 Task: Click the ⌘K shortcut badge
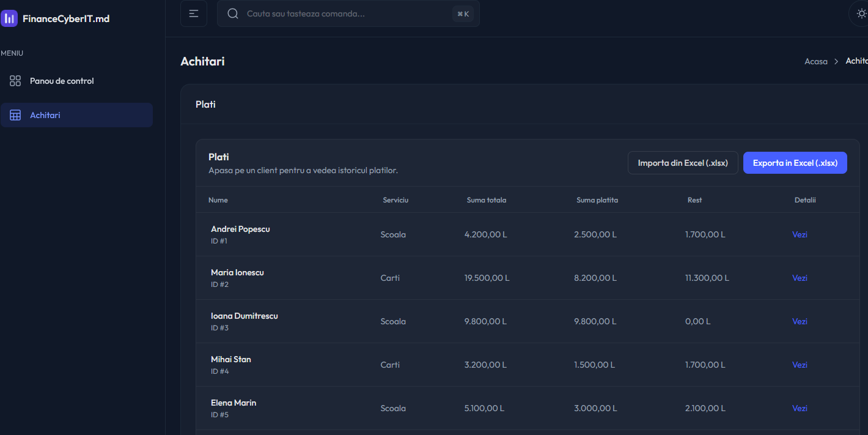point(463,13)
